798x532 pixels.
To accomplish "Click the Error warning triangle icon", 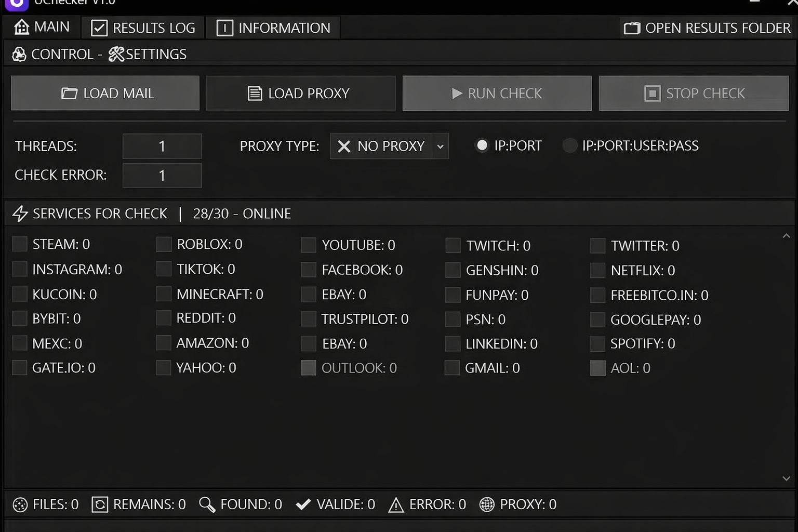I will (396, 504).
